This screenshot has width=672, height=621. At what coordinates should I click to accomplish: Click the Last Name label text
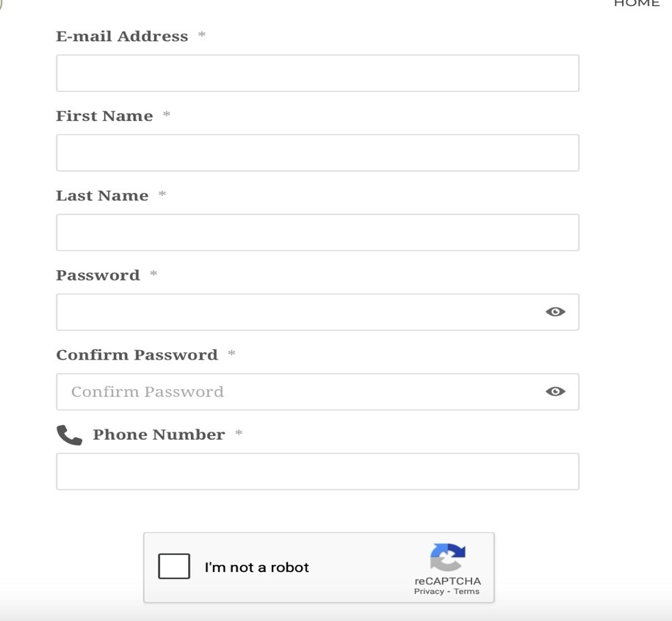coord(102,196)
